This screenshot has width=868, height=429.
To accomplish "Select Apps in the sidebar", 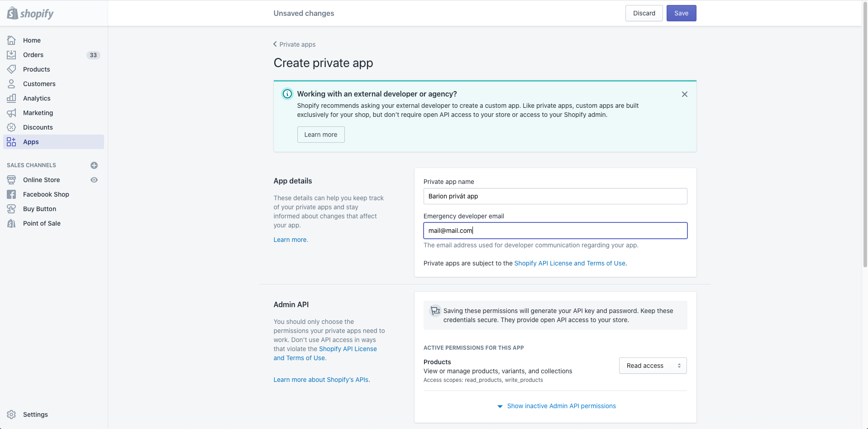I will (x=53, y=142).
